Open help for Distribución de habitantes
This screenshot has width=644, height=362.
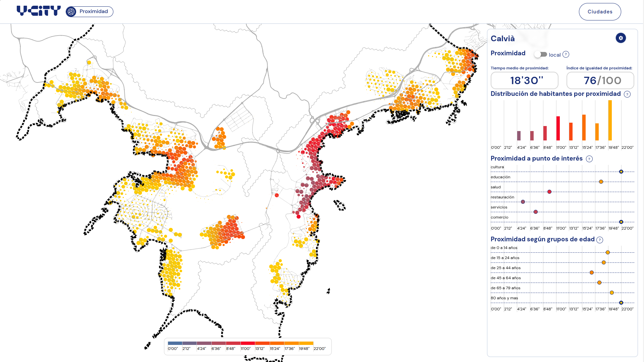(627, 94)
